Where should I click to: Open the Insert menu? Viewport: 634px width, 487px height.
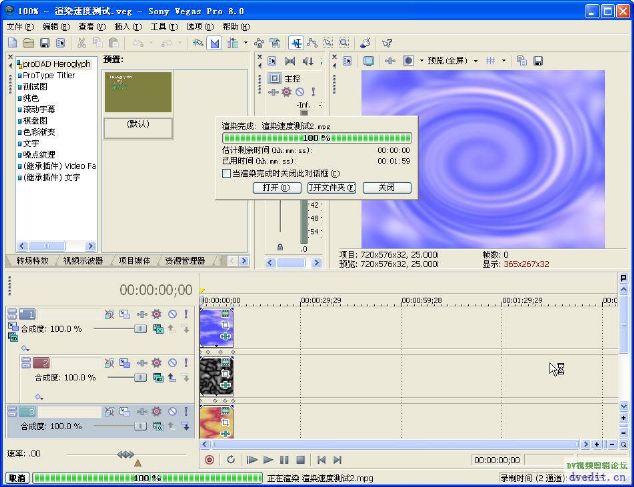(x=128, y=27)
